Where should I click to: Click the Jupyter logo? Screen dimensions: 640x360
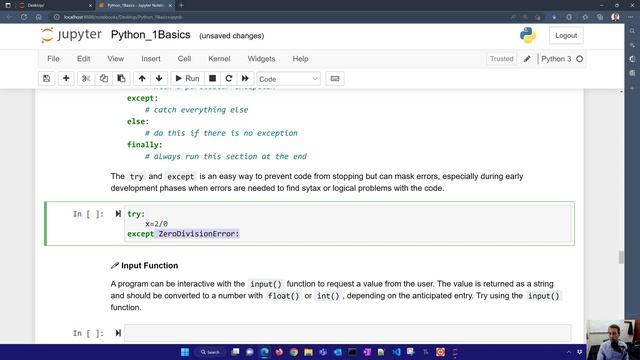(71, 35)
